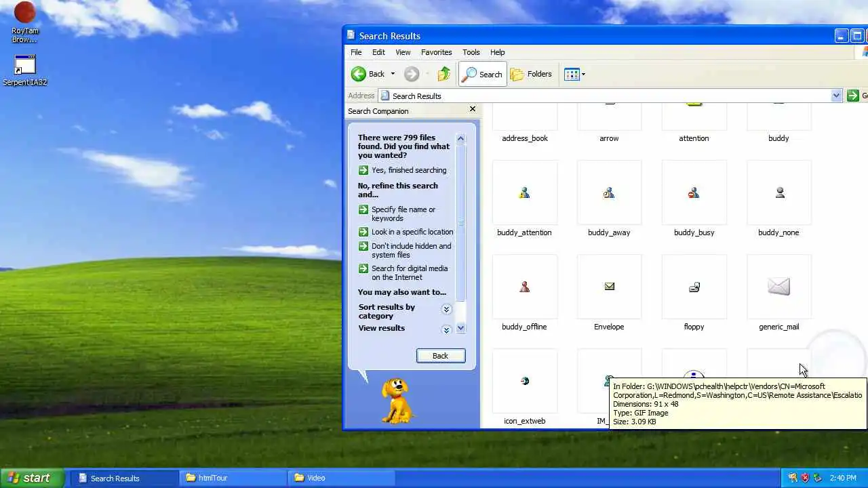Open the Start menu
The image size is (868, 488).
pyautogui.click(x=33, y=478)
